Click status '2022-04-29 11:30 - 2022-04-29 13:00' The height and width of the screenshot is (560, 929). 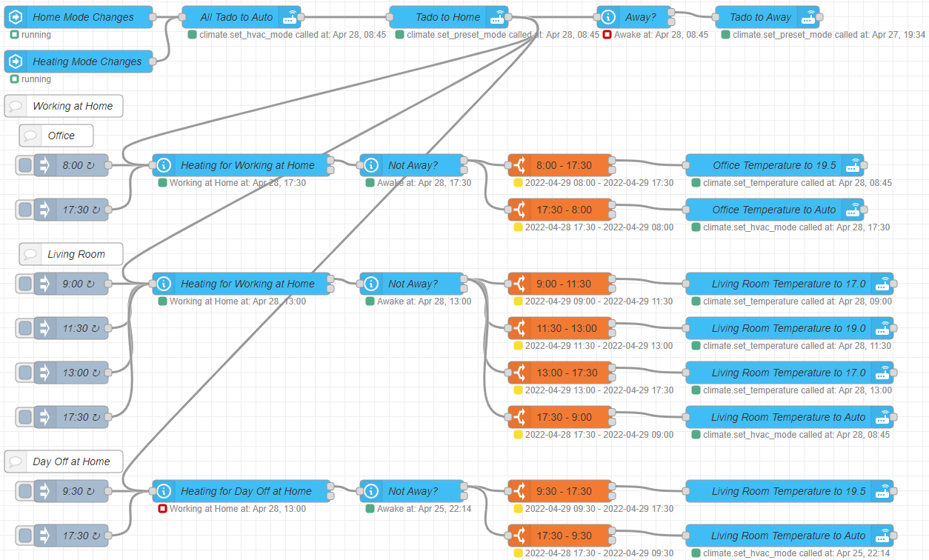[x=599, y=346]
